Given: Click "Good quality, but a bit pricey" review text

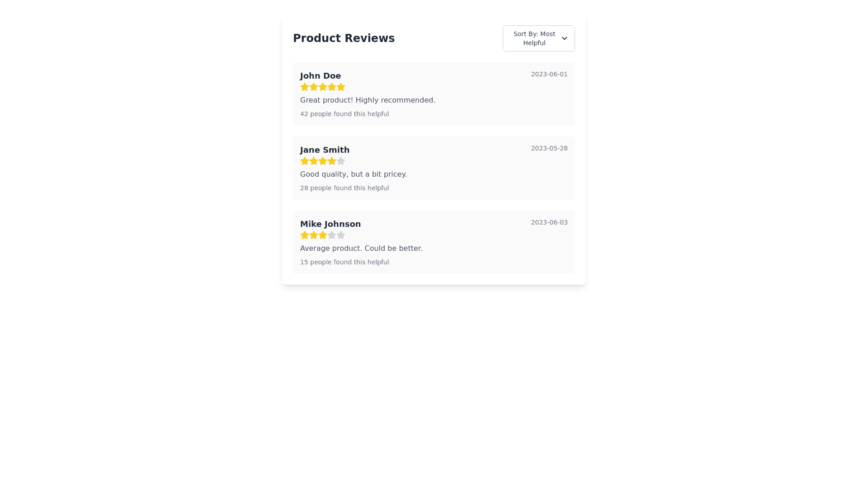Looking at the screenshot, I should 354,174.
